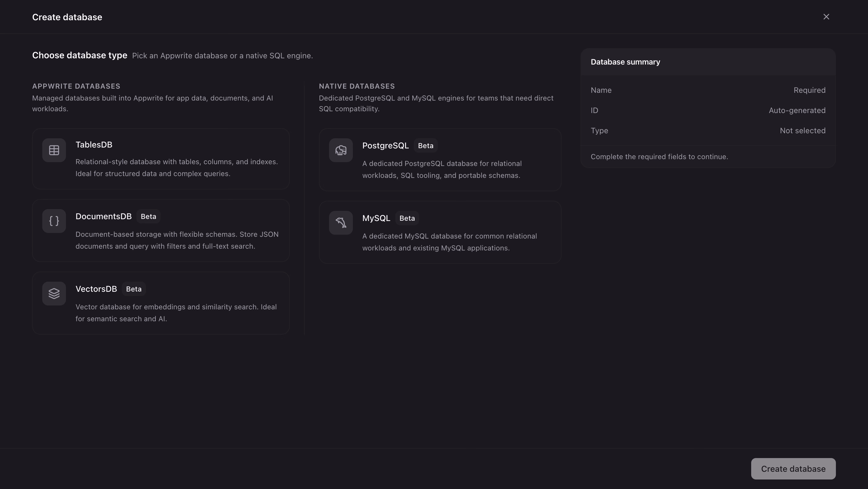Click the Beta badge next to PostgreSQL
This screenshot has width=868, height=489.
[x=426, y=146]
